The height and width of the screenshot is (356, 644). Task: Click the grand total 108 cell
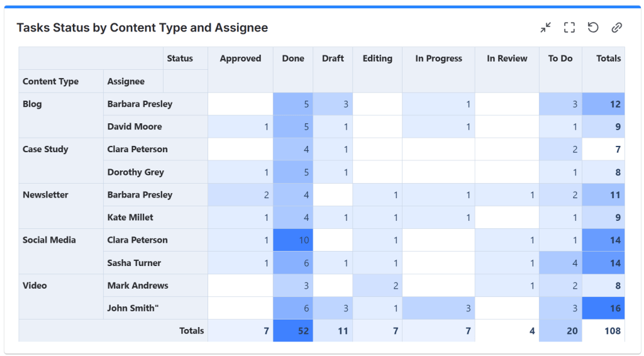click(x=611, y=331)
